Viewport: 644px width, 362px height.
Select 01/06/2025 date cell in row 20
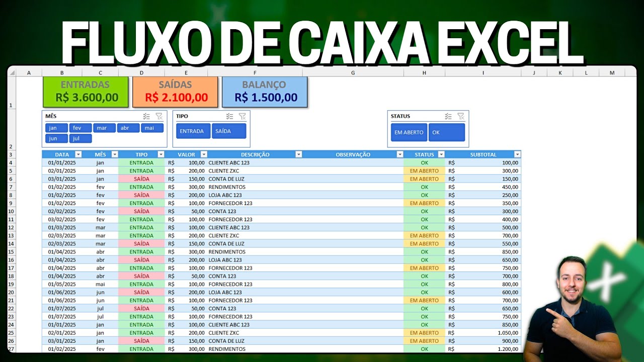62,292
